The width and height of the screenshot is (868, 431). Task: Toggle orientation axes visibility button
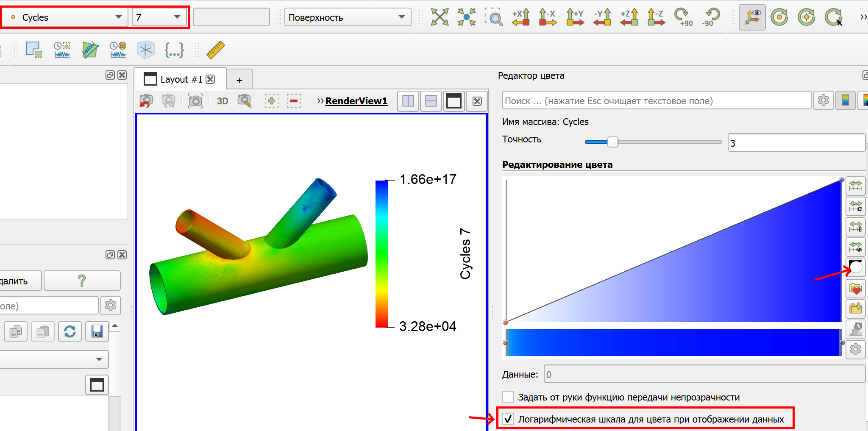752,17
